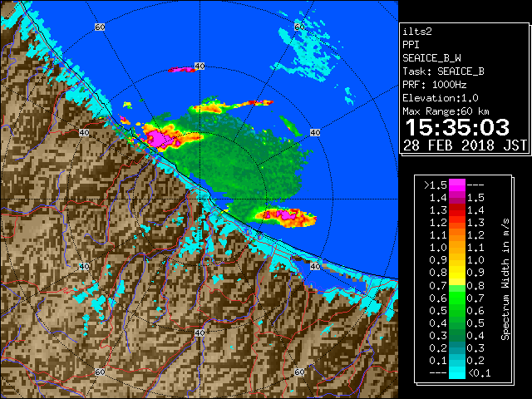Click the large magenta echo core near the coastline
The height and width of the screenshot is (399, 532).
coord(157,138)
